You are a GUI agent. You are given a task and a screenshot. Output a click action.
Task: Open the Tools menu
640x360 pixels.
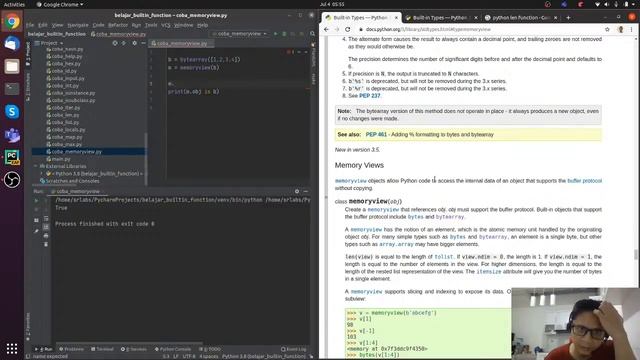click(x=151, y=25)
